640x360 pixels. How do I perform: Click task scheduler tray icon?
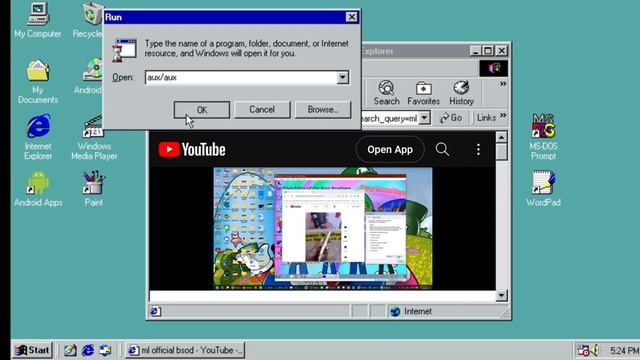tap(583, 350)
